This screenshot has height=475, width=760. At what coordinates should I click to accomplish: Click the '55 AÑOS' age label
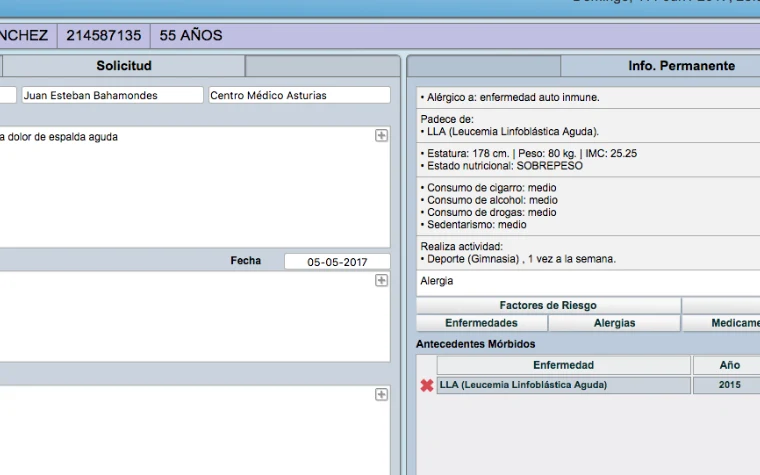190,35
